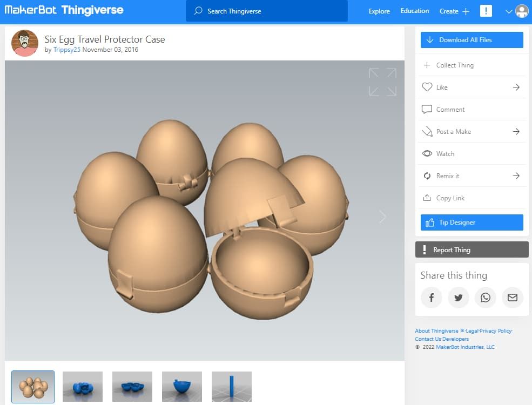Click Trippsy25's profile avatar picture

(x=25, y=44)
